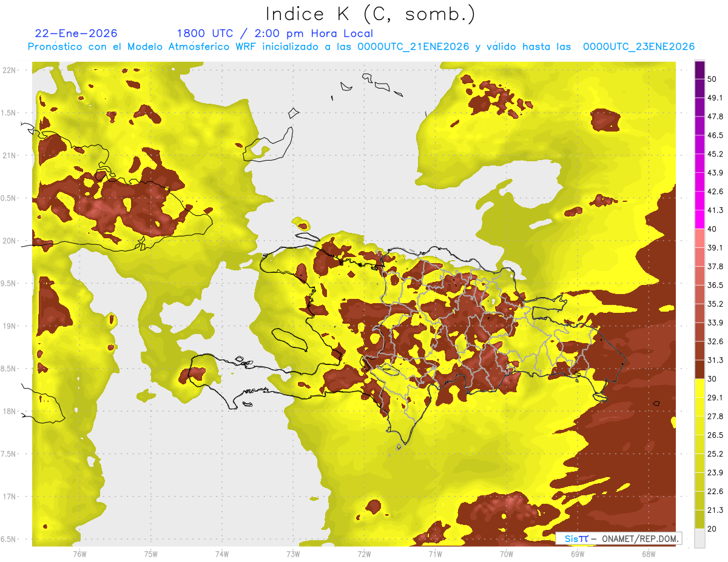Click the gray colorbar swatch below 20
This screenshot has height=562, width=728.
coord(699,538)
